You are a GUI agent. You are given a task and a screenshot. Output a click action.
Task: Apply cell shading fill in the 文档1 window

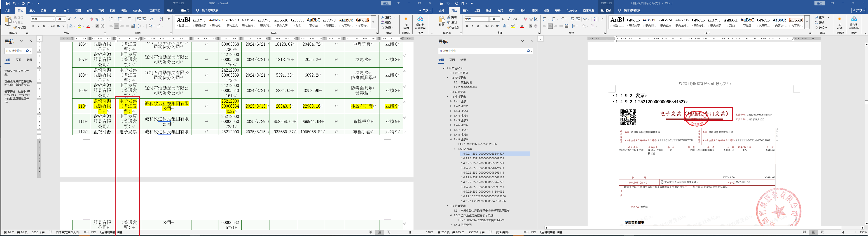pos(150,26)
